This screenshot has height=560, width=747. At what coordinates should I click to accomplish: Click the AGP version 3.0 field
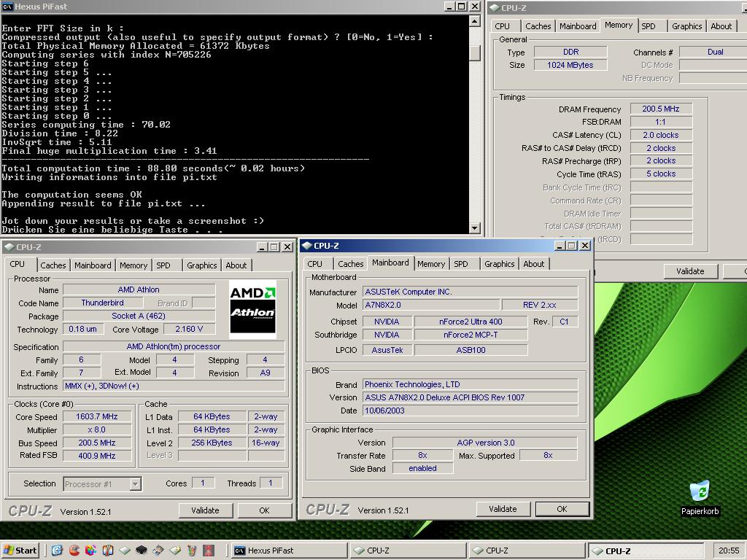[485, 443]
